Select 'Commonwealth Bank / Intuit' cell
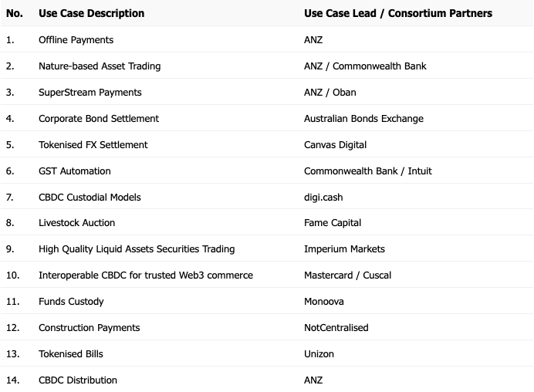 [368, 171]
